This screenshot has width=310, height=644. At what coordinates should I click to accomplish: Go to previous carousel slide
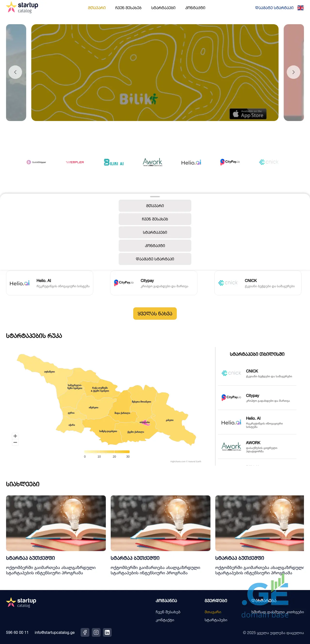[15, 72]
